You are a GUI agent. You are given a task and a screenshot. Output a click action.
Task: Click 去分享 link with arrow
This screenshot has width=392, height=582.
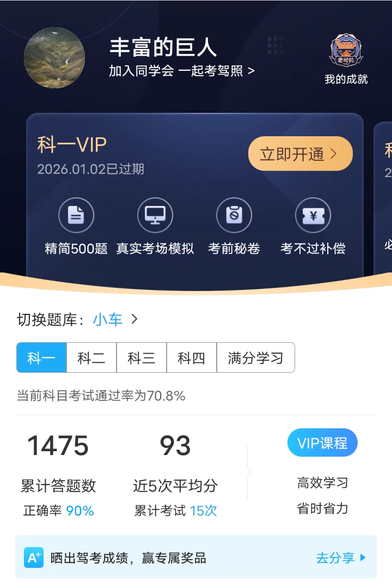[x=341, y=557]
